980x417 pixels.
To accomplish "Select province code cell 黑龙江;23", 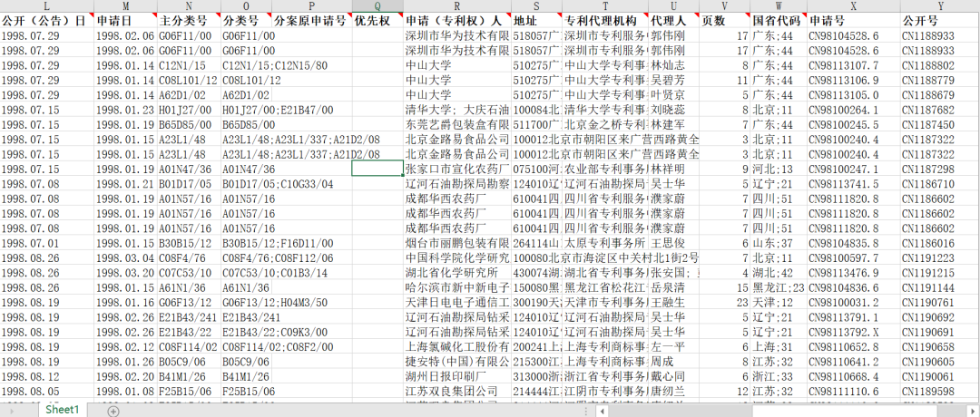I will 779,287.
